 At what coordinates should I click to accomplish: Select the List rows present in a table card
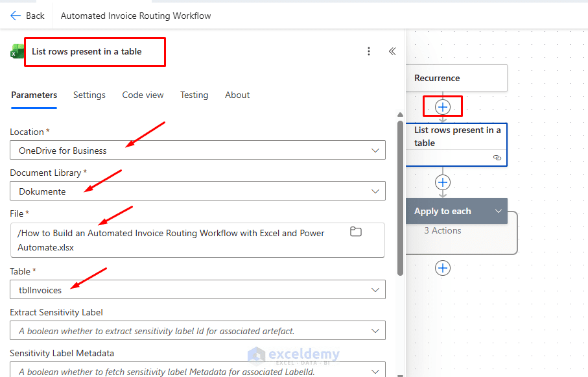pos(457,145)
